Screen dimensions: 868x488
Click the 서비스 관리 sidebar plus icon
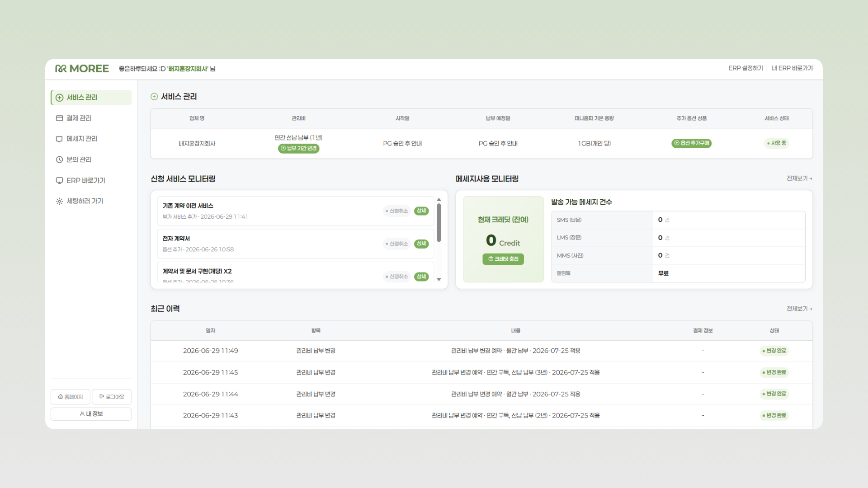(59, 98)
